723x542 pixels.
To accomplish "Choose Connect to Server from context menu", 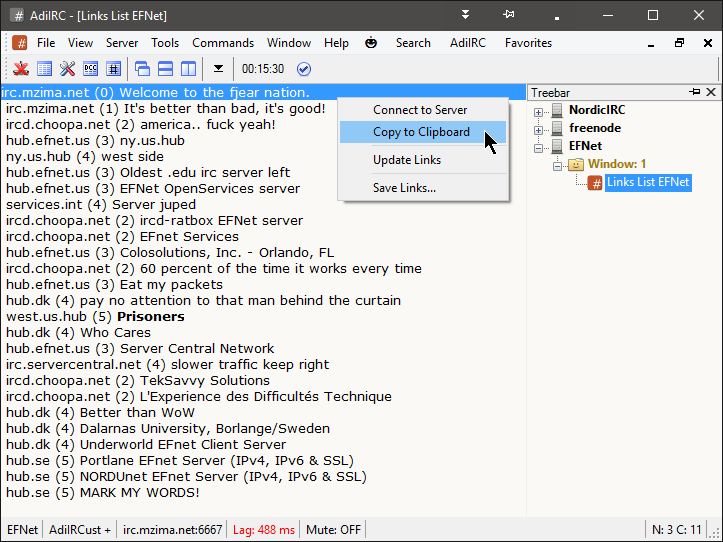I will tap(423, 110).
